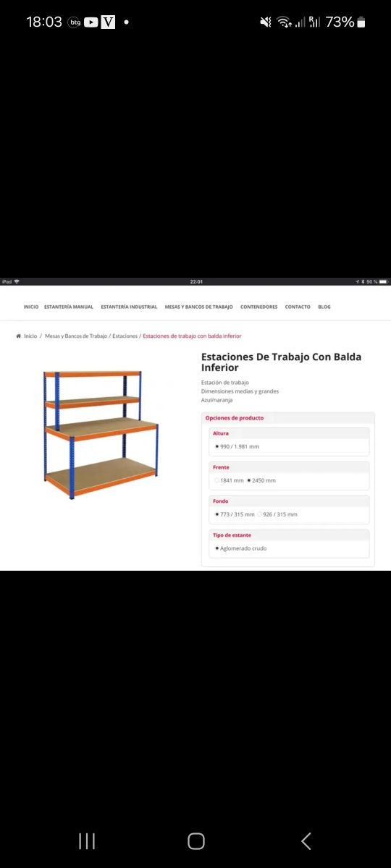Select 773 / 315 mm Fondo option
The width and height of the screenshot is (391, 868).
(x=235, y=514)
